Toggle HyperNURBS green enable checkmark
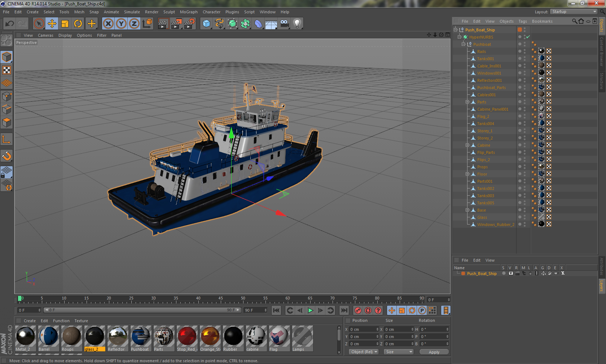 (528, 37)
